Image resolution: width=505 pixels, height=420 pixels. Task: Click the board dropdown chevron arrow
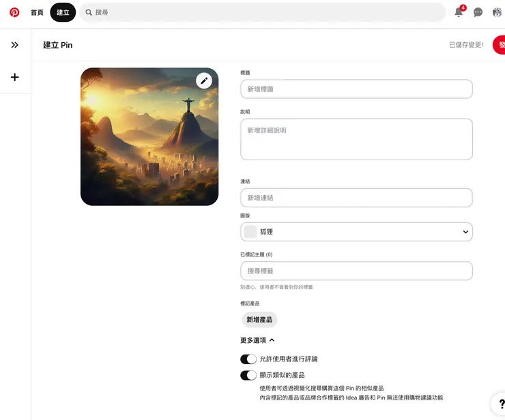tap(465, 232)
